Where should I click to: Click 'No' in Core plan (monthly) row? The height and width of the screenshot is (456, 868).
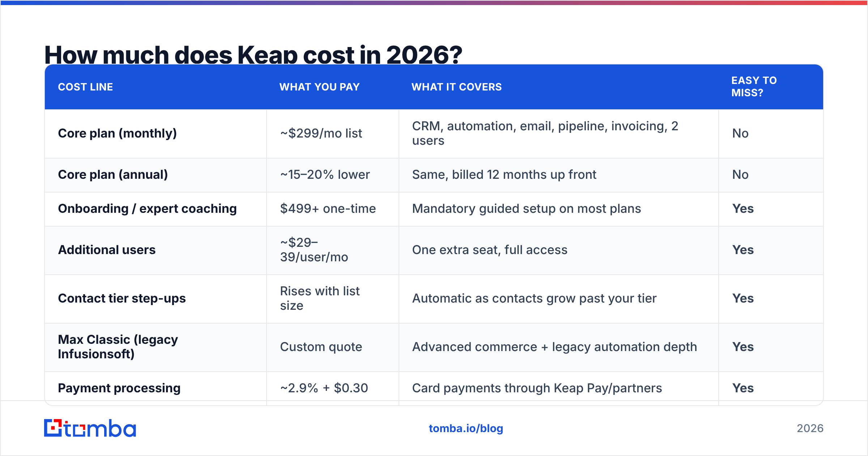tap(740, 133)
